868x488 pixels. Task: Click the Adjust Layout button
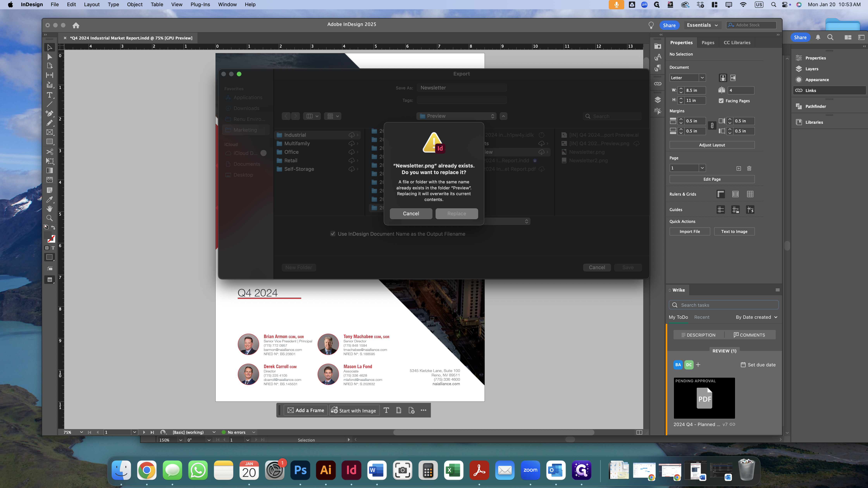coord(712,145)
